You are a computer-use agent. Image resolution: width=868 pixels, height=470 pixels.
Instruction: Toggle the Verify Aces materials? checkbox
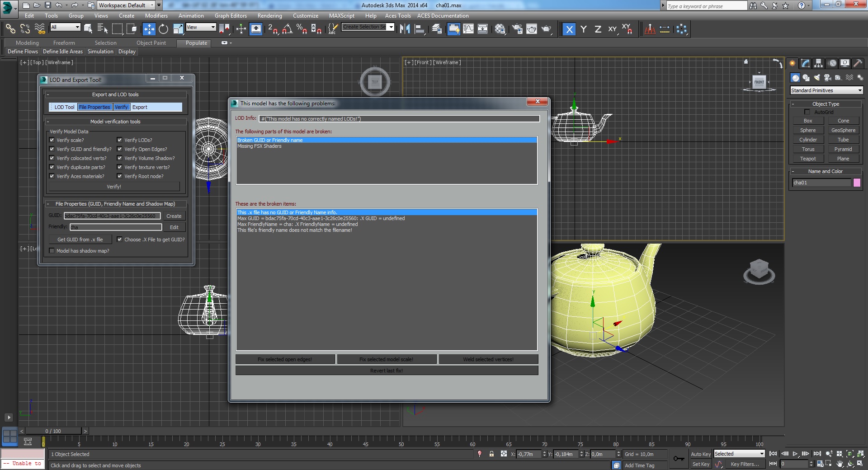52,176
